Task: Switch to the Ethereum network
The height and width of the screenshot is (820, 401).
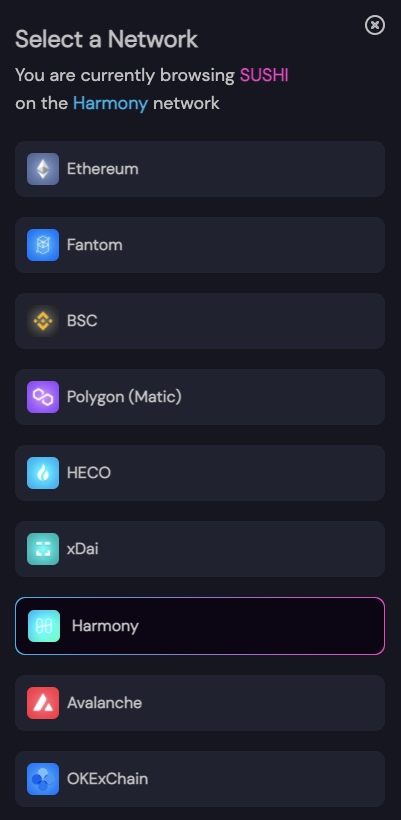Action: (200, 169)
